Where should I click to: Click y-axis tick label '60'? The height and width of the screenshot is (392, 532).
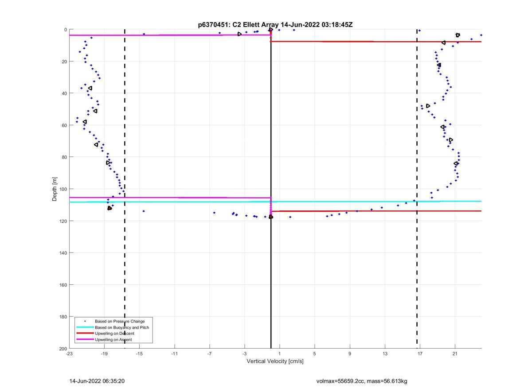point(64,125)
